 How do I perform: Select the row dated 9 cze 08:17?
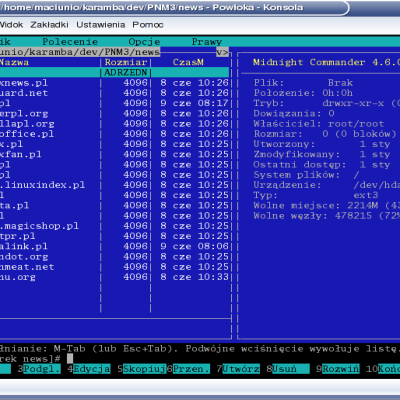pyautogui.click(x=115, y=103)
